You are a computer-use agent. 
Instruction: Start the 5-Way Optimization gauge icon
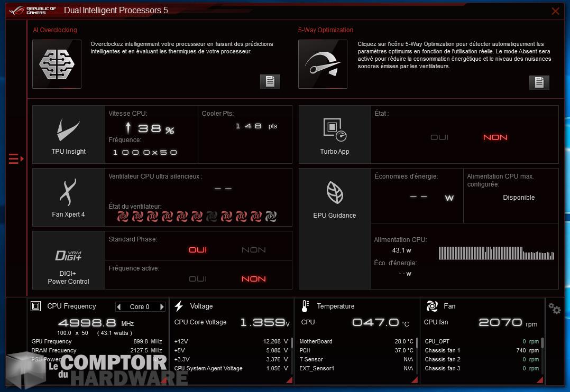[323, 64]
